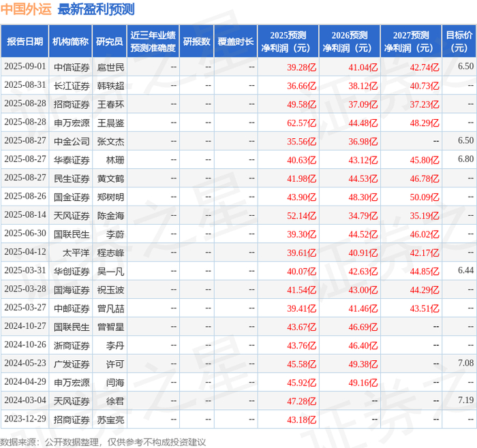Click the 最新盈利预测 heading
This screenshot has width=477, height=448.
click(96, 10)
